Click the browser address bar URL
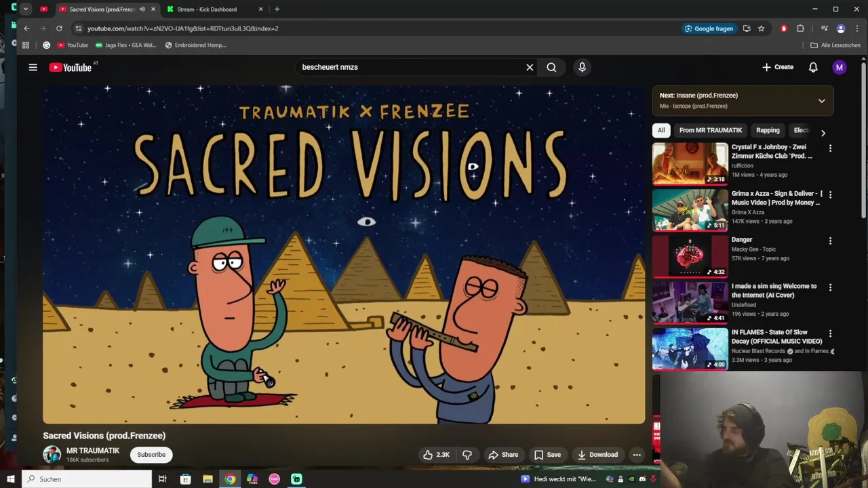This screenshot has height=488, width=868. pyautogui.click(x=182, y=28)
